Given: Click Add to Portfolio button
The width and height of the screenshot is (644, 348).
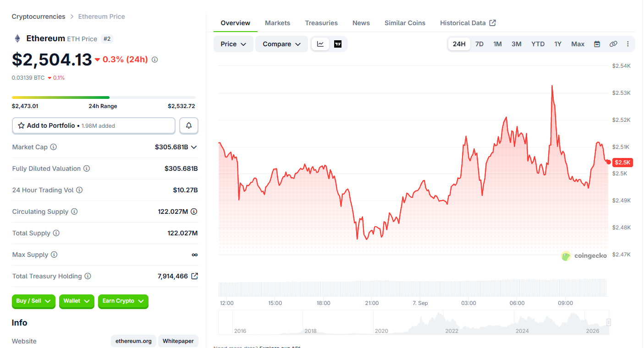Looking at the screenshot, I should (94, 125).
